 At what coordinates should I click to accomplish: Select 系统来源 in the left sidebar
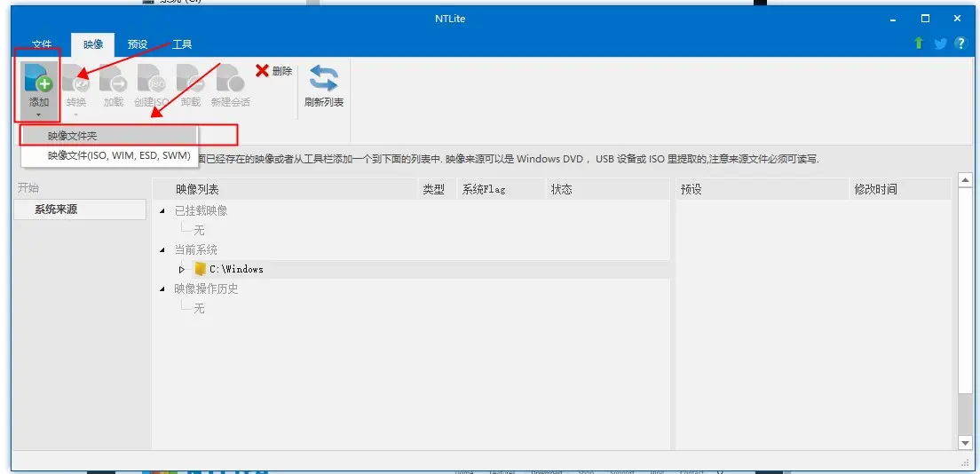[79, 209]
